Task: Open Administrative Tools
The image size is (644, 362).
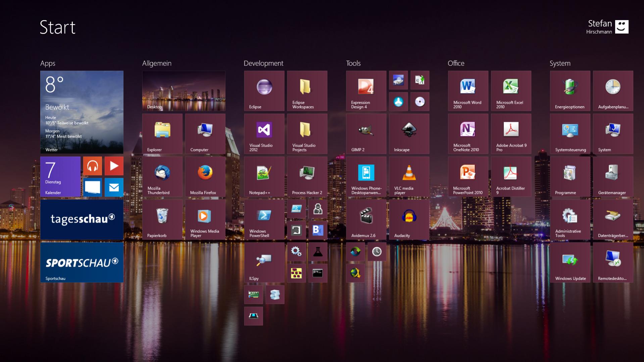Action: (x=570, y=219)
